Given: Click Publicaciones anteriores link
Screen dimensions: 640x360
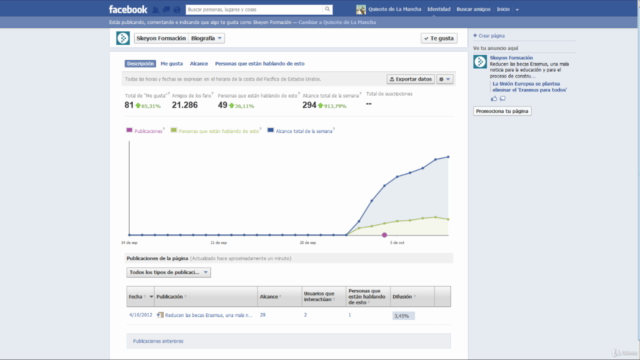Looking at the screenshot, I should (158, 341).
